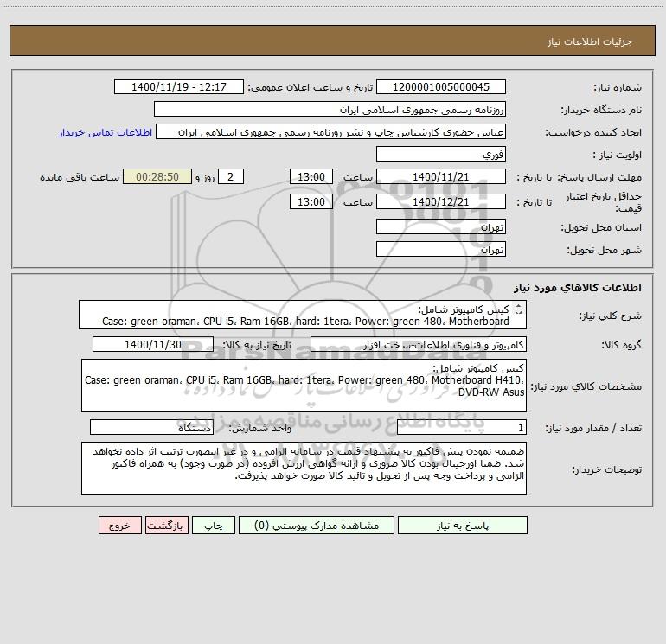Click the price validity time field beside 1400/12/21
This screenshot has width=666, height=644.
(311, 201)
